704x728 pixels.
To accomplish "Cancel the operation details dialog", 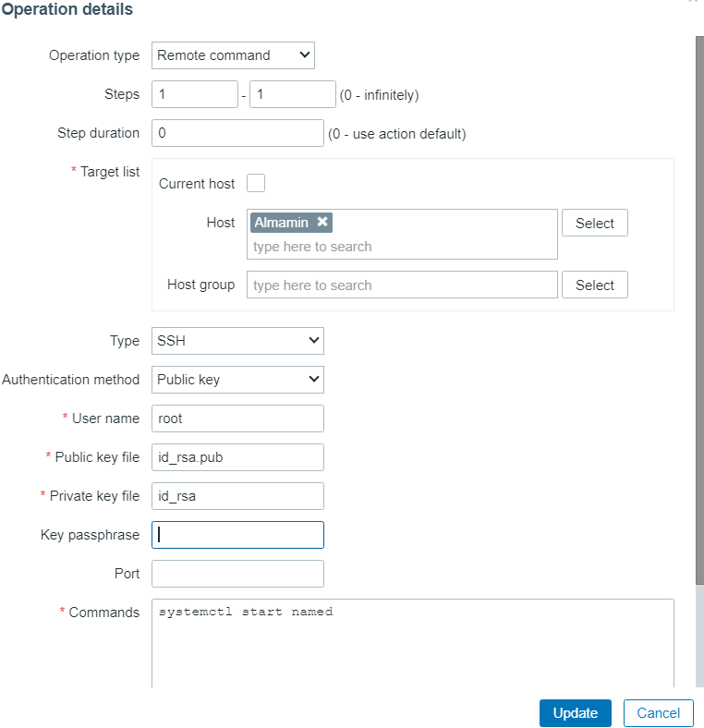I will click(658, 712).
